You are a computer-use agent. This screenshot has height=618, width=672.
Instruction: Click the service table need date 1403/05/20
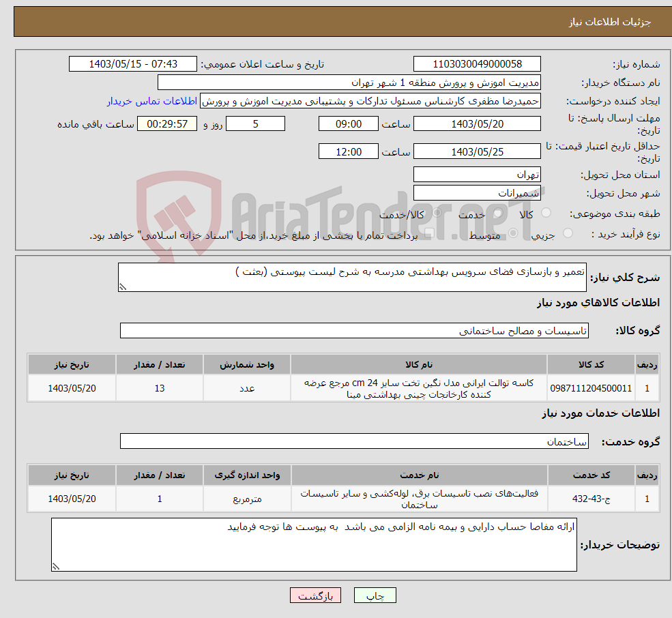coord(72,499)
